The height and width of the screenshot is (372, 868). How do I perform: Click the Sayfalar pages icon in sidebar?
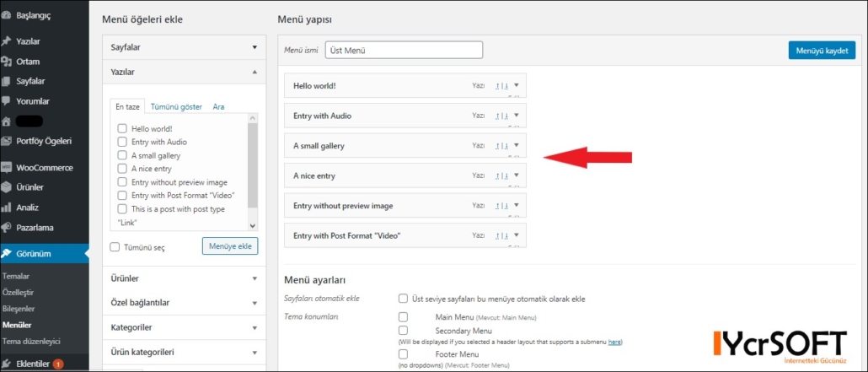(6, 82)
